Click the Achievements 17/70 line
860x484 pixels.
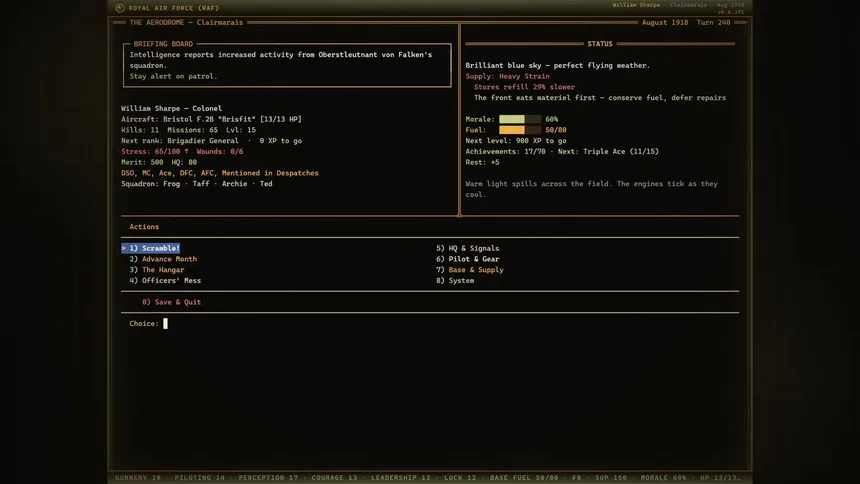tap(562, 151)
